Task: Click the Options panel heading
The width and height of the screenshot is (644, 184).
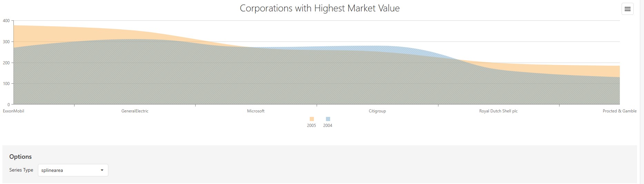Action: 20,157
